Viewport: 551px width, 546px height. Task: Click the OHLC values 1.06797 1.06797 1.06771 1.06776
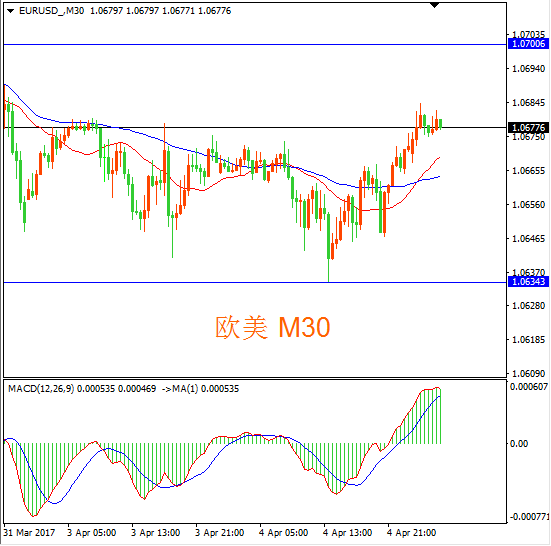[x=161, y=11]
